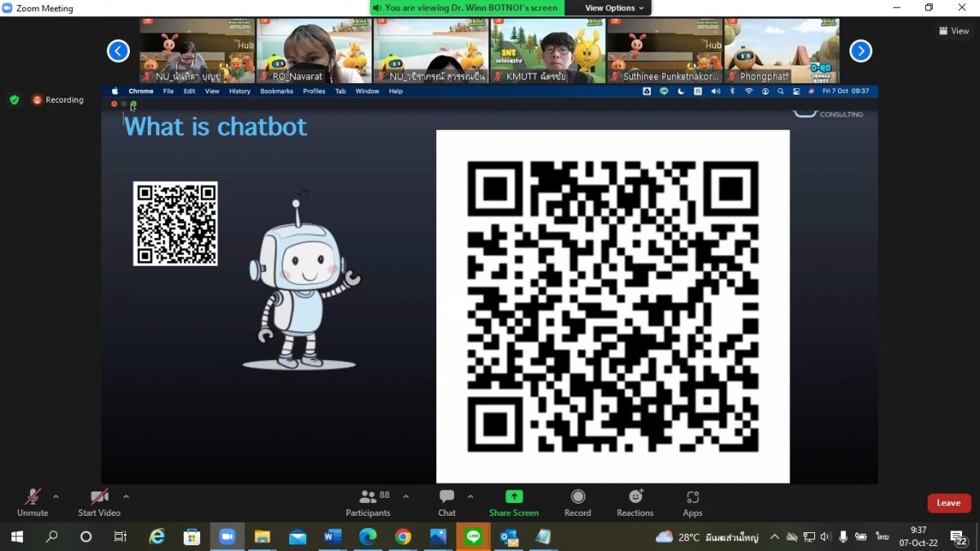Open the Photos app from the taskbar
This screenshot has height=551, width=980.
click(x=438, y=536)
